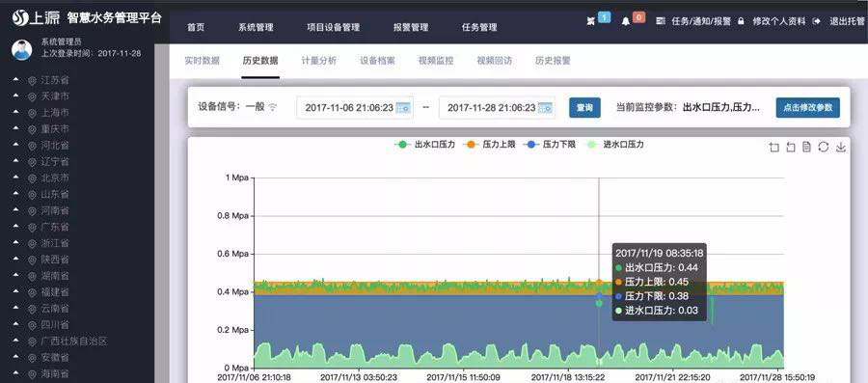Click the 1 Mpa axis label
868x383 pixels.
click(237, 178)
